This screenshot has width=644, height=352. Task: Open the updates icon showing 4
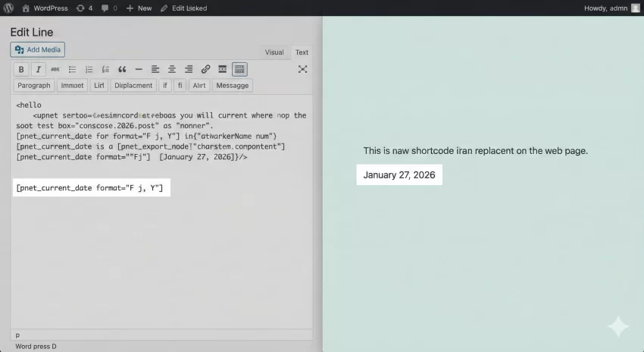[x=84, y=8]
